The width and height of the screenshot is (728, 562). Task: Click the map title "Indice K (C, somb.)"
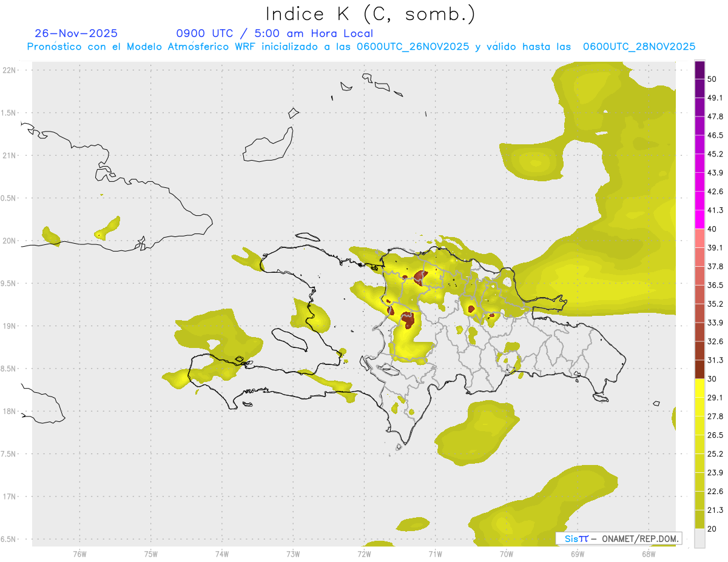pyautogui.click(x=370, y=14)
